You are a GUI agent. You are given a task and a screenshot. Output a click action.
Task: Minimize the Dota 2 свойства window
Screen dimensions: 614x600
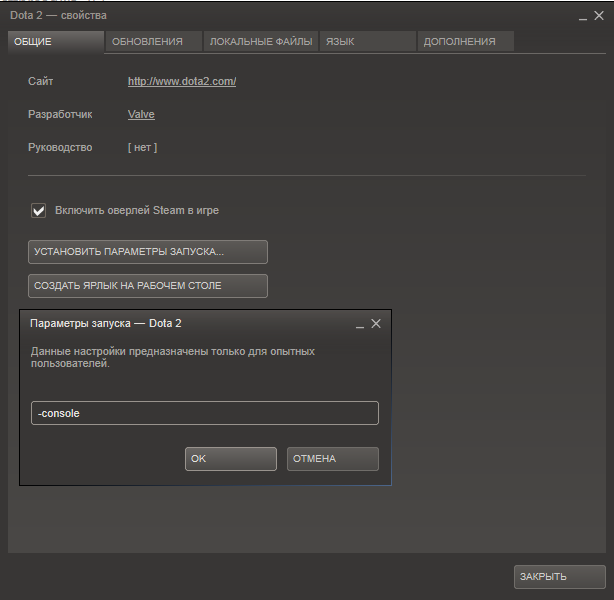tap(583, 17)
